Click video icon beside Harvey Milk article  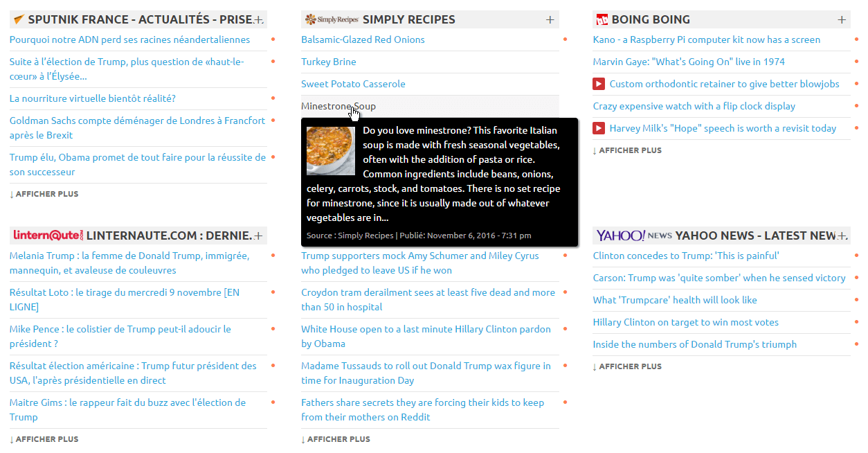pyautogui.click(x=599, y=128)
